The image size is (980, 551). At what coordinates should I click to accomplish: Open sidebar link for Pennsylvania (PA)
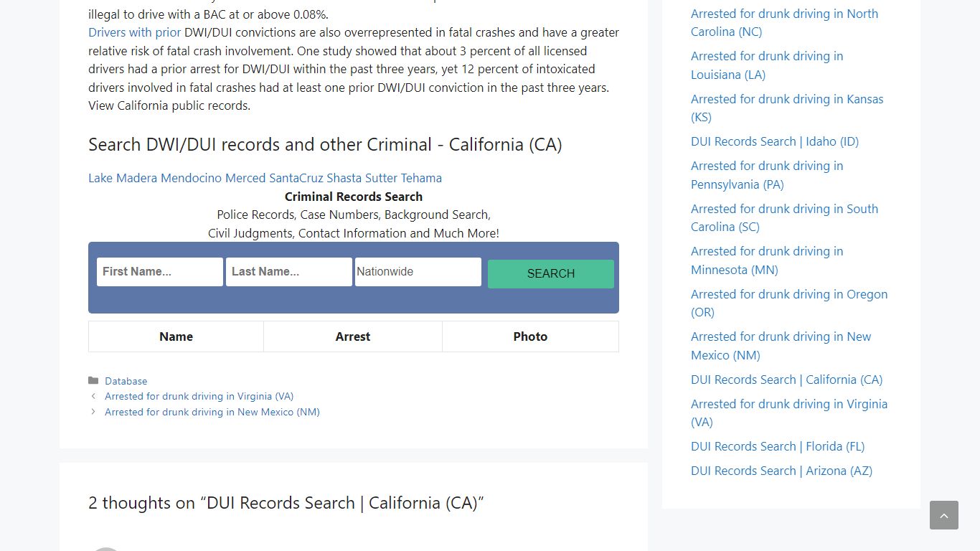(767, 175)
